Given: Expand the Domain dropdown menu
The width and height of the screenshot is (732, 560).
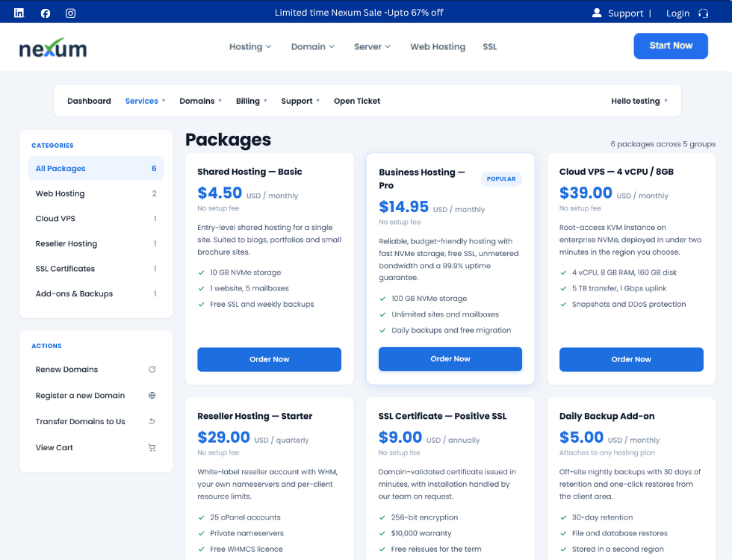Looking at the screenshot, I should coord(313,46).
